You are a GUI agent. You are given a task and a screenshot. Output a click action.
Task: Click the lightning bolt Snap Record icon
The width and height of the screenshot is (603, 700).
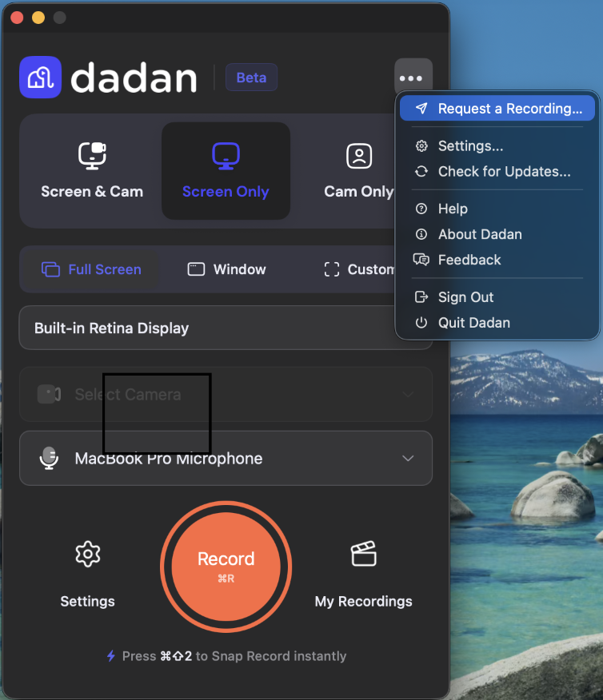111,656
